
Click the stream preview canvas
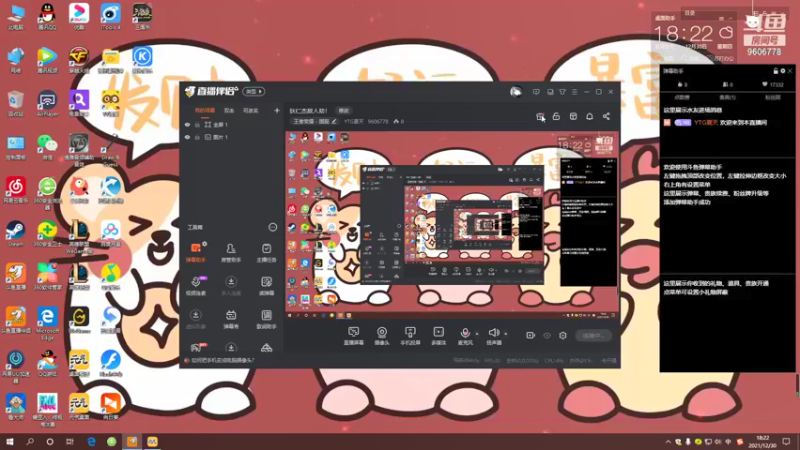click(x=452, y=225)
